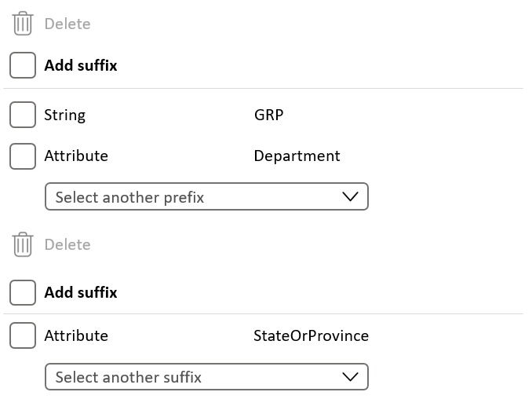Click the trash icon above the String row
Viewport: 532px width, 403px height.
(x=23, y=24)
